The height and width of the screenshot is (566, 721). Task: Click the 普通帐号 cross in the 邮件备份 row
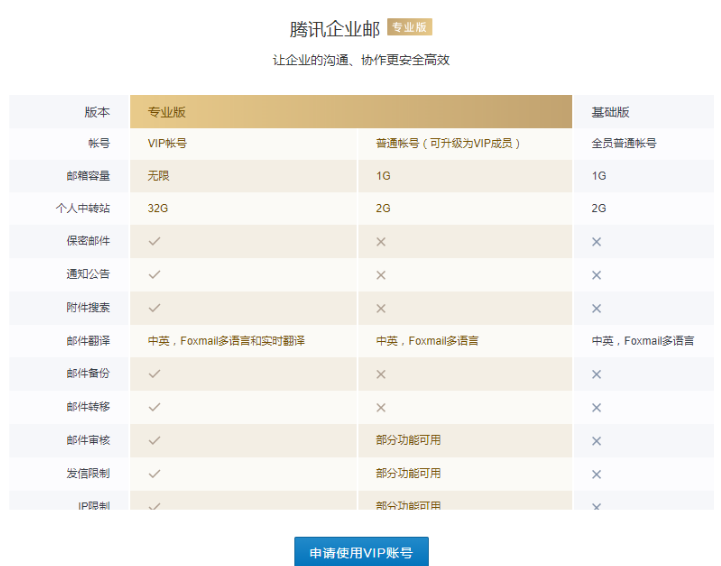pos(381,374)
